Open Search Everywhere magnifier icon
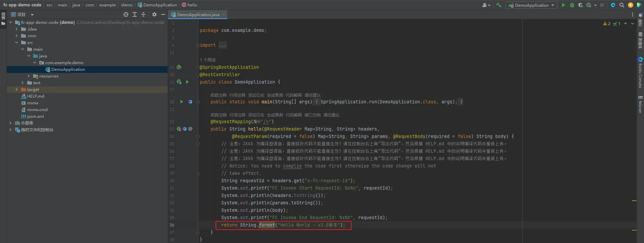The width and height of the screenshot is (644, 243). pos(621,5)
